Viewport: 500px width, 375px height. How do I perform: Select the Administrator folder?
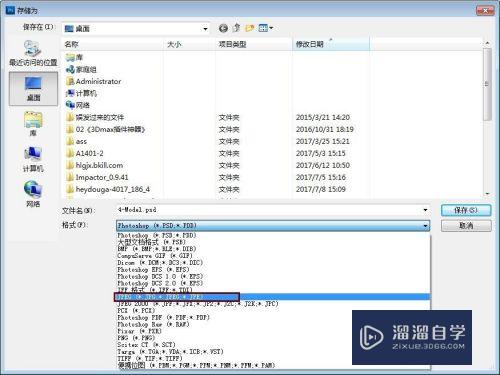tap(94, 81)
